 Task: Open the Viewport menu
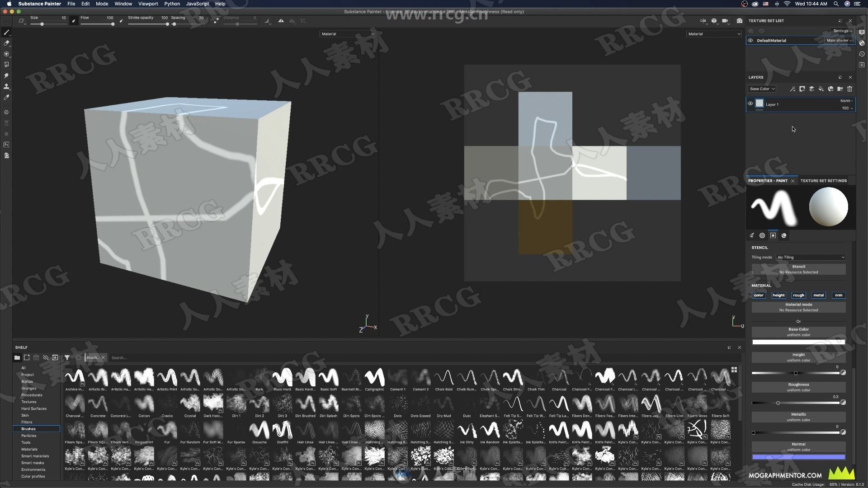pyautogui.click(x=148, y=4)
